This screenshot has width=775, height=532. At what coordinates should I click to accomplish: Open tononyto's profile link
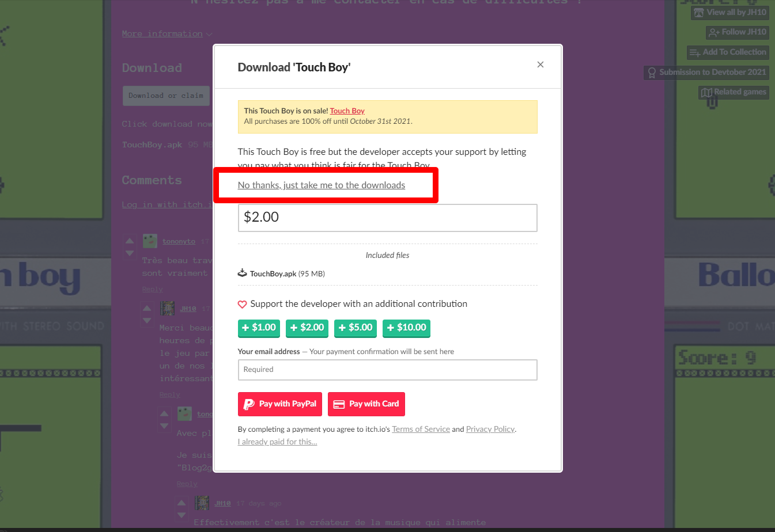179,241
